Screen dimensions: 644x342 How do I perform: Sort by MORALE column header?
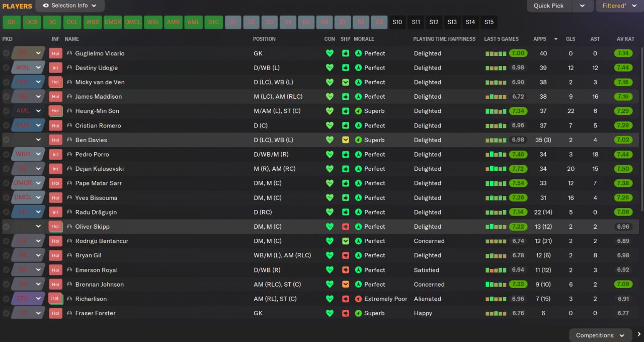coord(364,39)
